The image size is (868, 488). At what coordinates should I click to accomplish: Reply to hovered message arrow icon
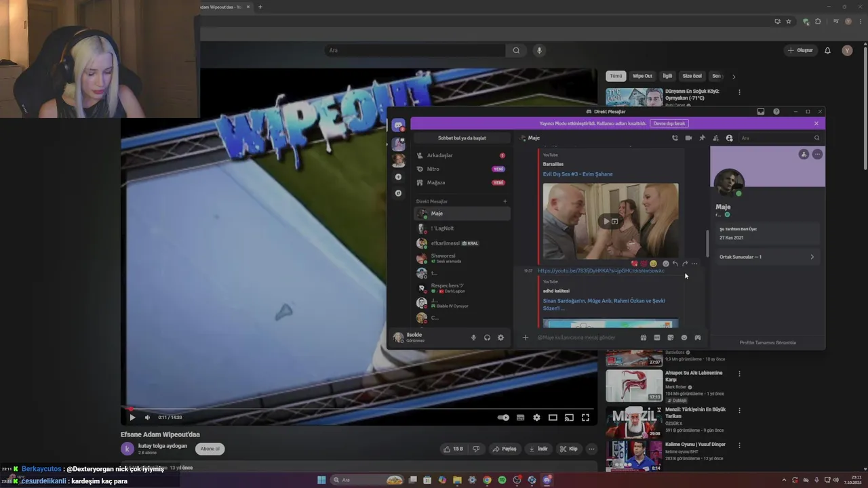click(x=675, y=264)
